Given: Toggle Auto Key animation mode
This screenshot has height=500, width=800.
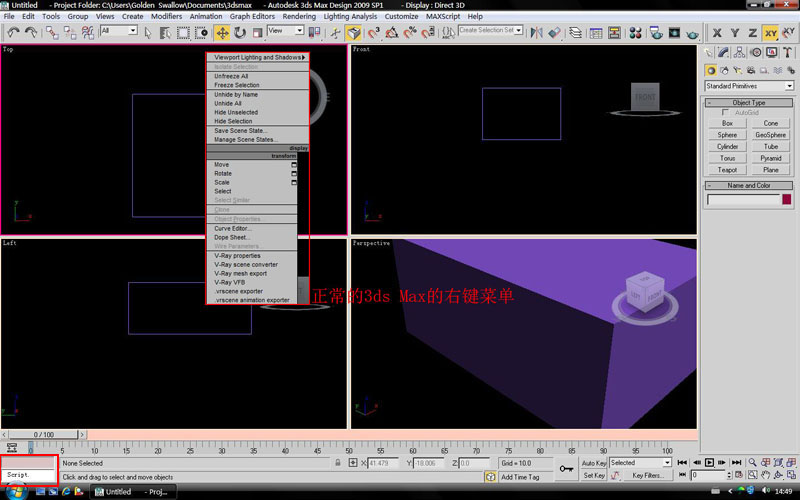Looking at the screenshot, I should (594, 463).
